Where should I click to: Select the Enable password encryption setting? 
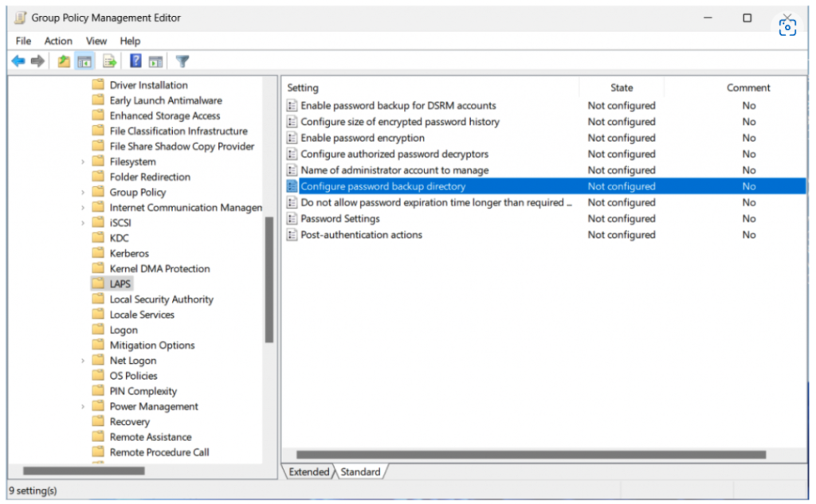tap(362, 138)
